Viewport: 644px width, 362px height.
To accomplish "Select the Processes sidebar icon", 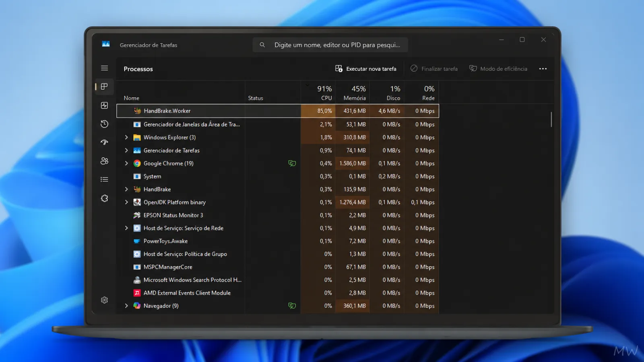I will point(104,86).
